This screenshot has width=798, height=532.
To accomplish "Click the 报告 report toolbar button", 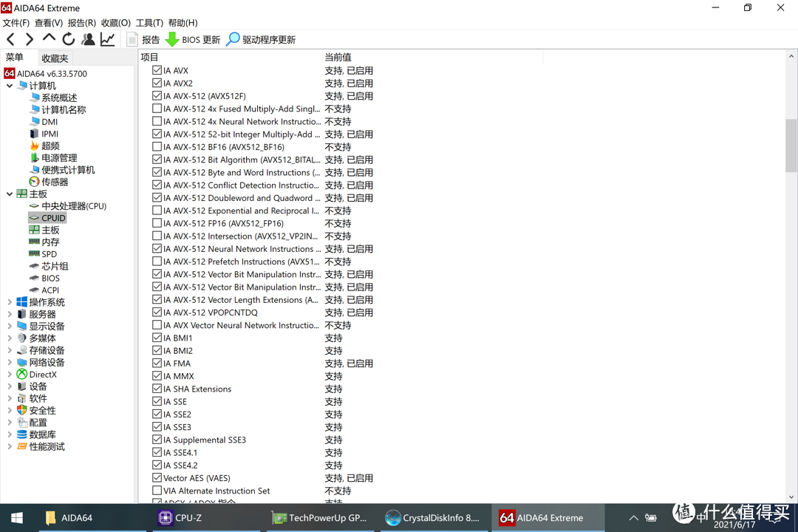I will (143, 39).
